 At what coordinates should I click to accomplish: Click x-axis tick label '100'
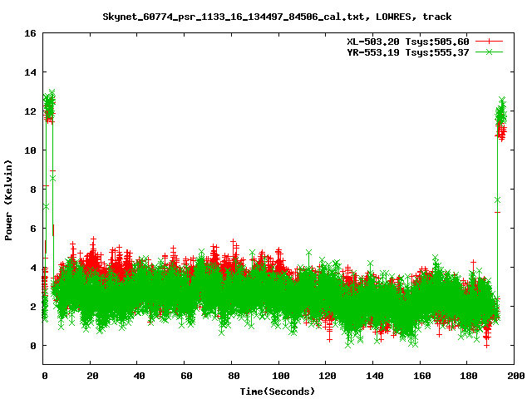pyautogui.click(x=281, y=376)
